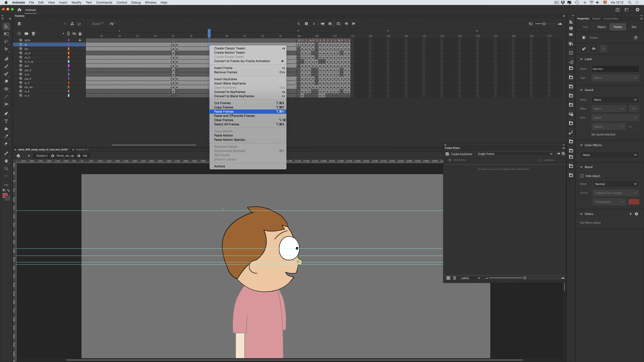
Task: Select the Zoom magnifier tool
Action: tap(6, 169)
